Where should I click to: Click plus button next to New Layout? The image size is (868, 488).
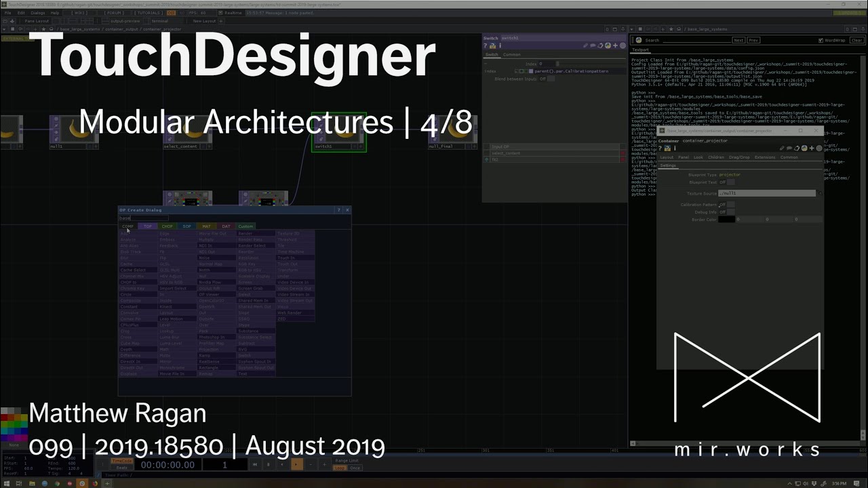220,21
